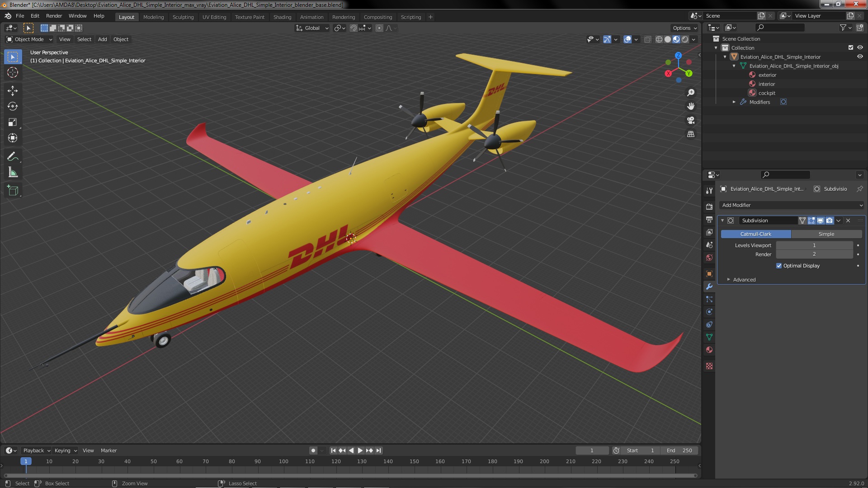The image size is (868, 488).
Task: Open the Particles properties tab
Action: point(709,299)
